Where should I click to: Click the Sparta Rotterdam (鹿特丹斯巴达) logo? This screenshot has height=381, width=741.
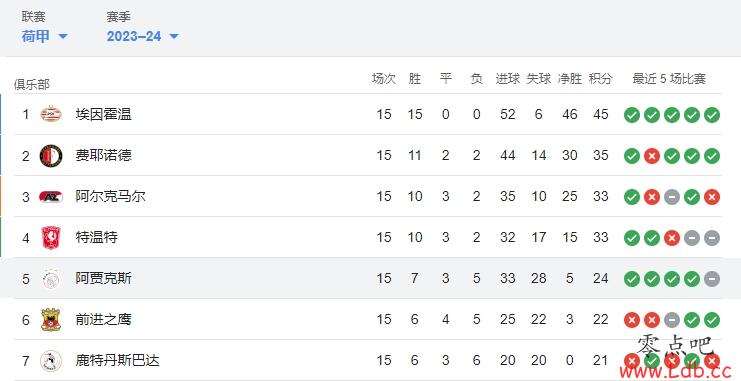point(51,361)
